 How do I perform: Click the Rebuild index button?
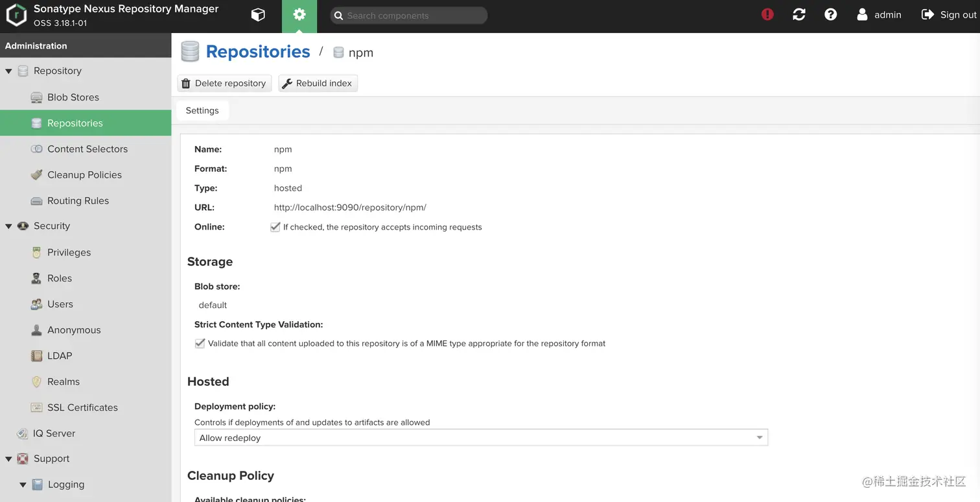coord(318,83)
